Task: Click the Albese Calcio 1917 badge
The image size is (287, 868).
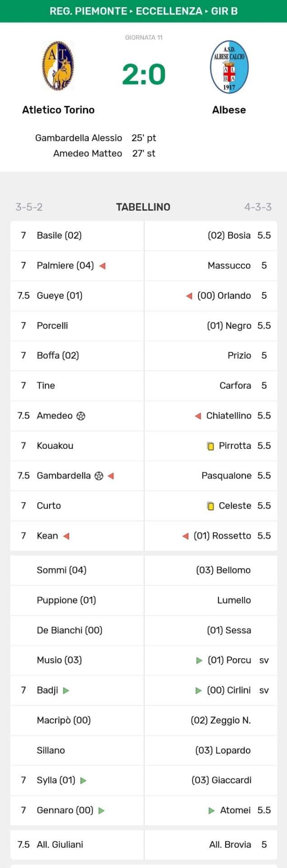Action: coord(229,66)
